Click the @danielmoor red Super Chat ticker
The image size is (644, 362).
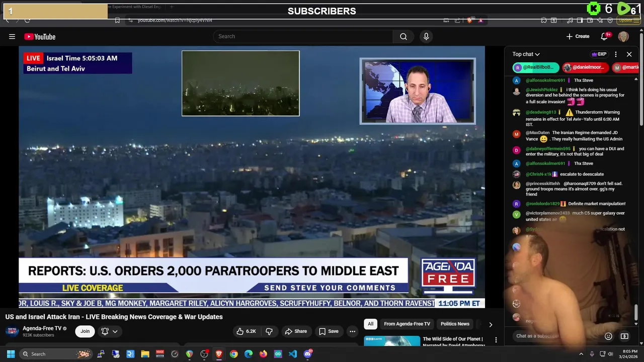click(586, 67)
